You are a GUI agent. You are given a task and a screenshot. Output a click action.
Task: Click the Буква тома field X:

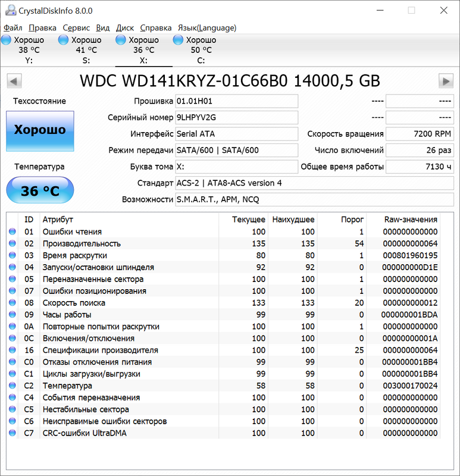(236, 167)
